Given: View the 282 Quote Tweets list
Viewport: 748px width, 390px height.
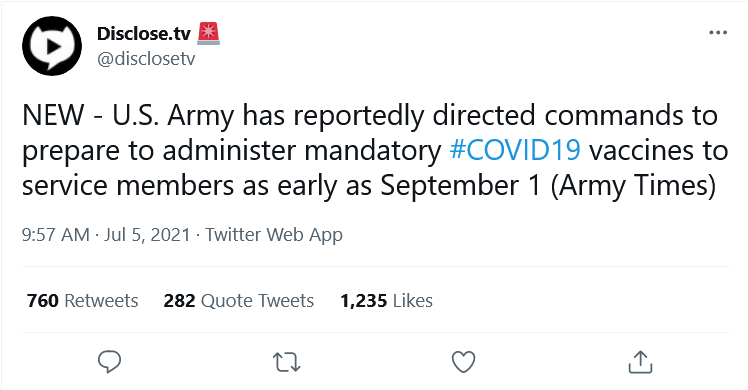Looking at the screenshot, I should click(239, 301).
